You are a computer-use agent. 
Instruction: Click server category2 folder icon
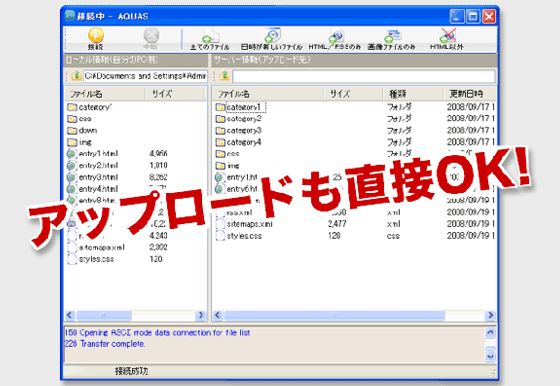click(x=220, y=119)
